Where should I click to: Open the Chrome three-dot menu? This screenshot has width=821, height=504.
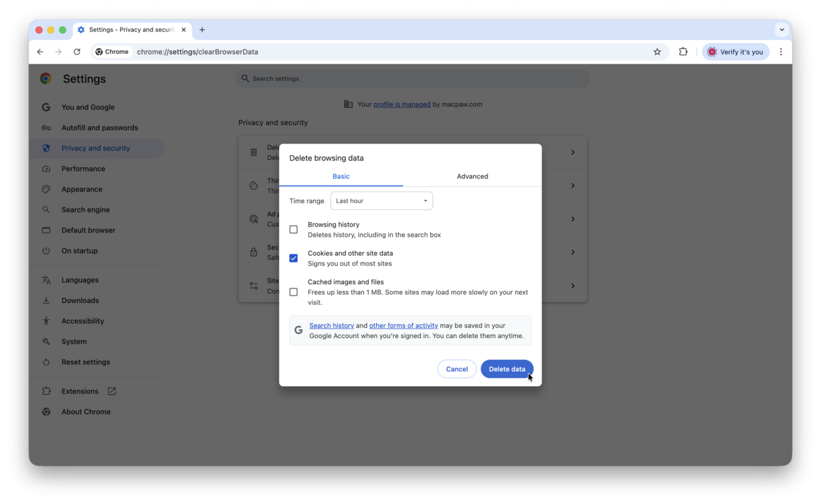781,51
